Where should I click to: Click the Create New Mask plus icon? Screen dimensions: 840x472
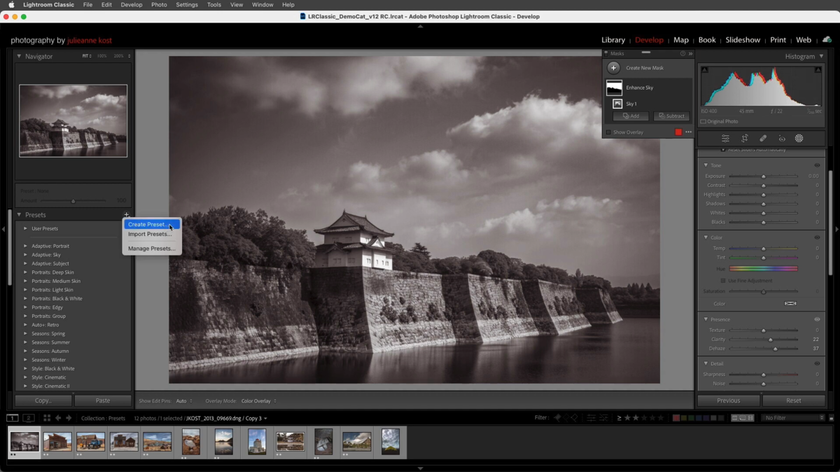tap(613, 68)
